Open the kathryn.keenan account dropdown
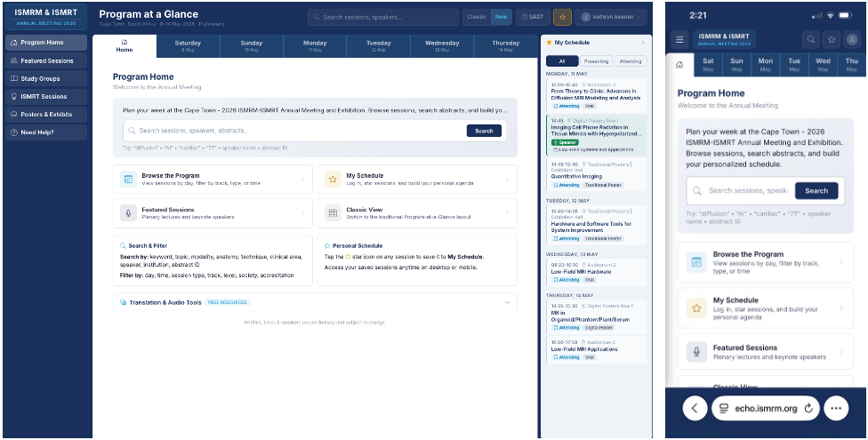This screenshot has height=440, width=868. [611, 17]
